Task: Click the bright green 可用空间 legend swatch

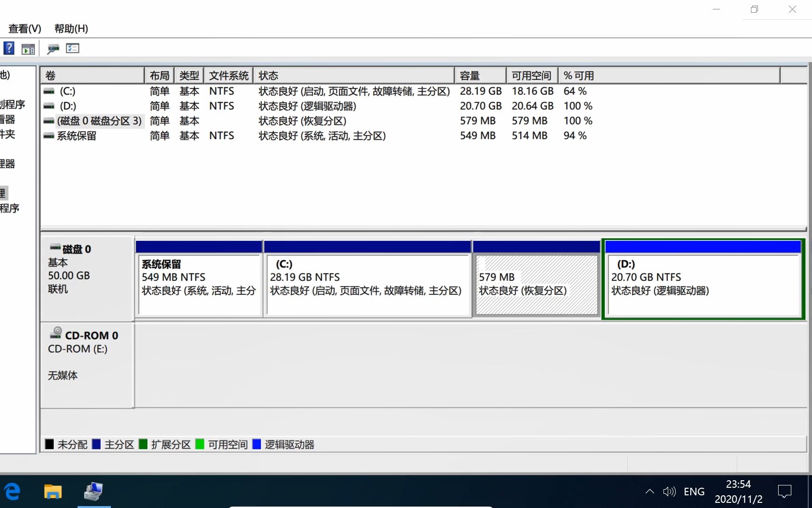Action: pyautogui.click(x=200, y=444)
